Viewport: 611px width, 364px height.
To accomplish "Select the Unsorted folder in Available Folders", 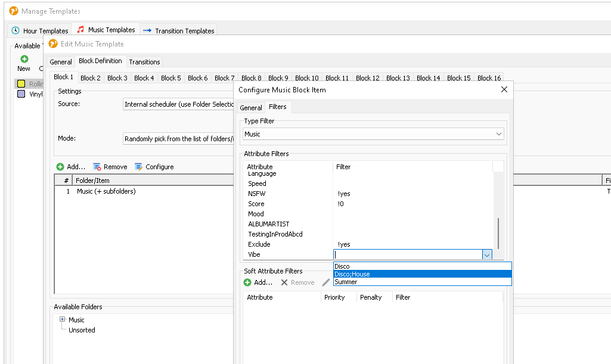I will (x=82, y=329).
